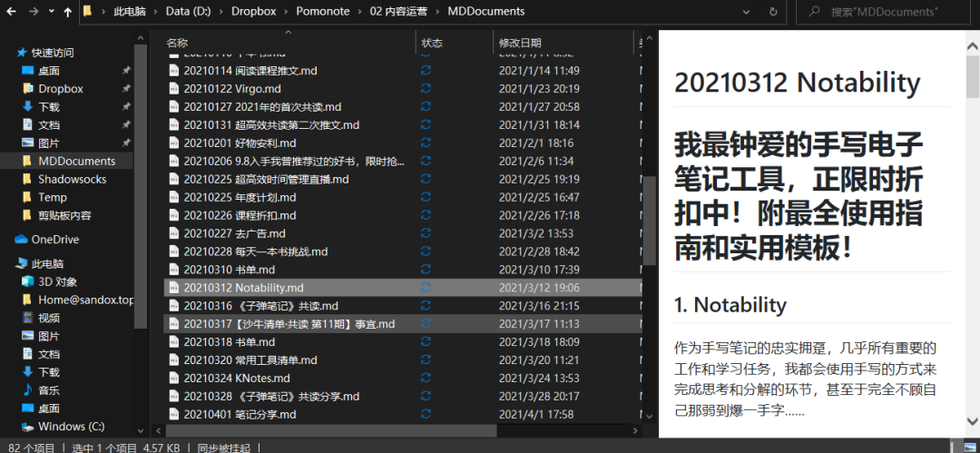
Task: Click sync status icon for 20210225 年度计划.md
Action: [x=426, y=198]
